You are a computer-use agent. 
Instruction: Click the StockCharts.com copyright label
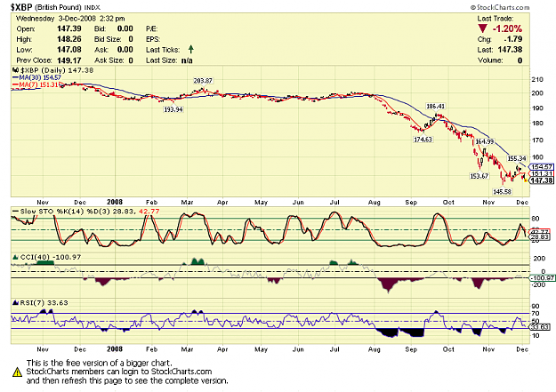(x=500, y=7)
